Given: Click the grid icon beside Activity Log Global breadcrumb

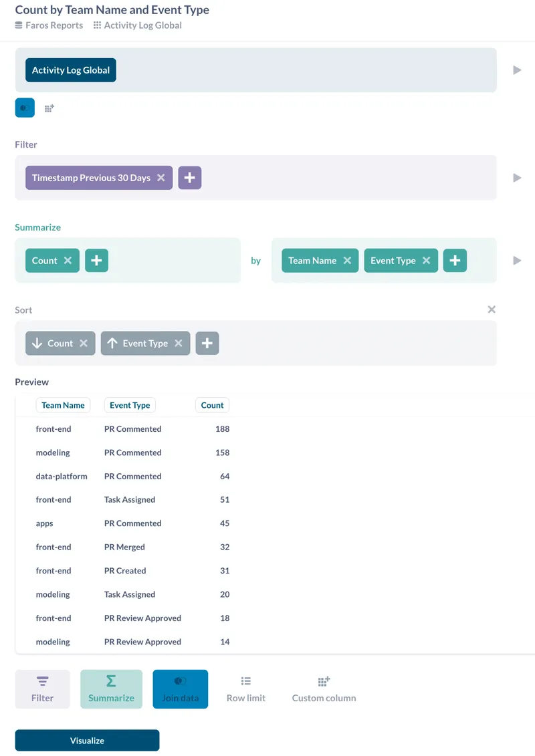Looking at the screenshot, I should [x=98, y=25].
